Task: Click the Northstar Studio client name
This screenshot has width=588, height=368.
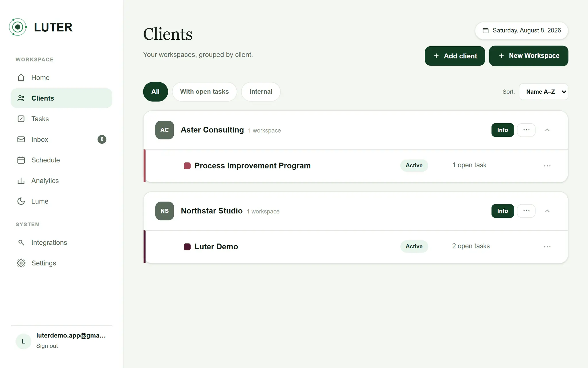Action: coord(212,211)
